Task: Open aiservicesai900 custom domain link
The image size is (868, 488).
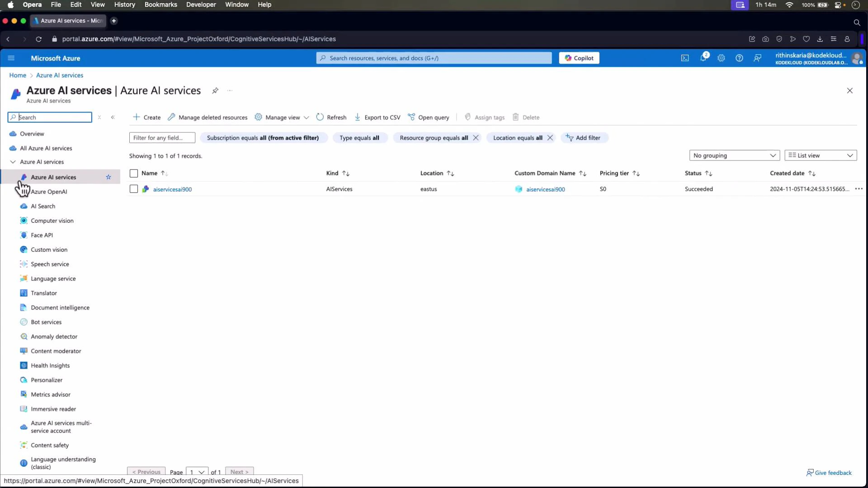Action: coord(545,189)
